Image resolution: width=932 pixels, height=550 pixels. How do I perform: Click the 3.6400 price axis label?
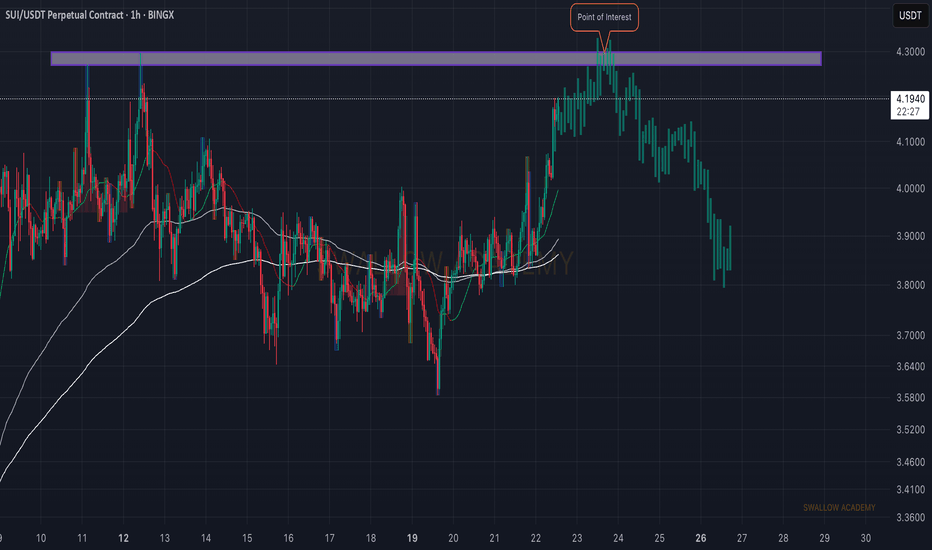pos(910,366)
